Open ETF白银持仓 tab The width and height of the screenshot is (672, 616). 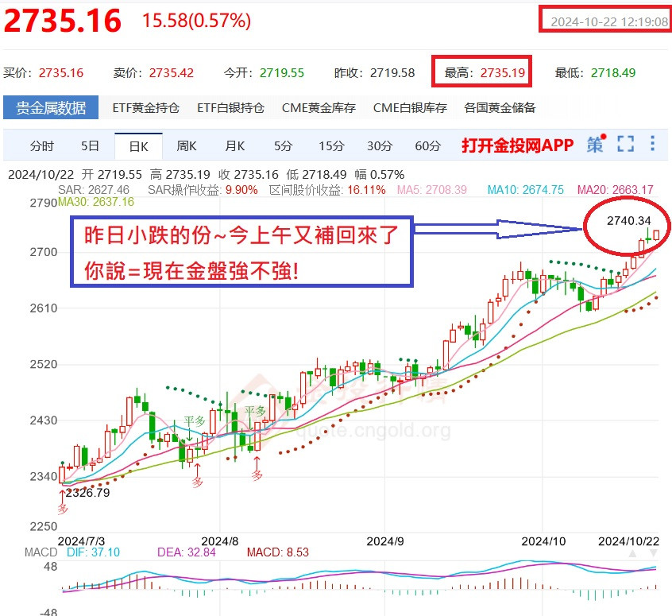pos(230,107)
